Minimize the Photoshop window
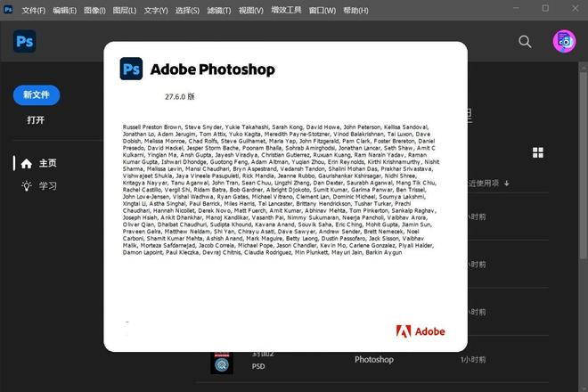The image size is (588, 392). [516, 8]
